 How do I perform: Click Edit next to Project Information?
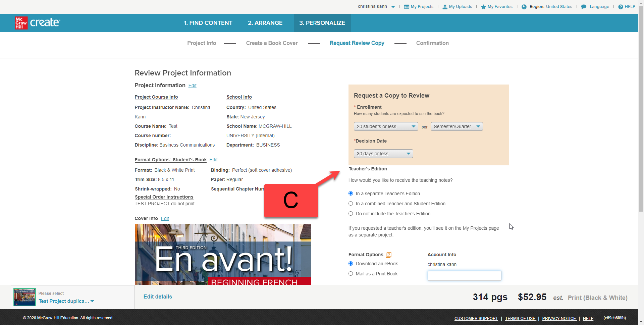point(192,86)
